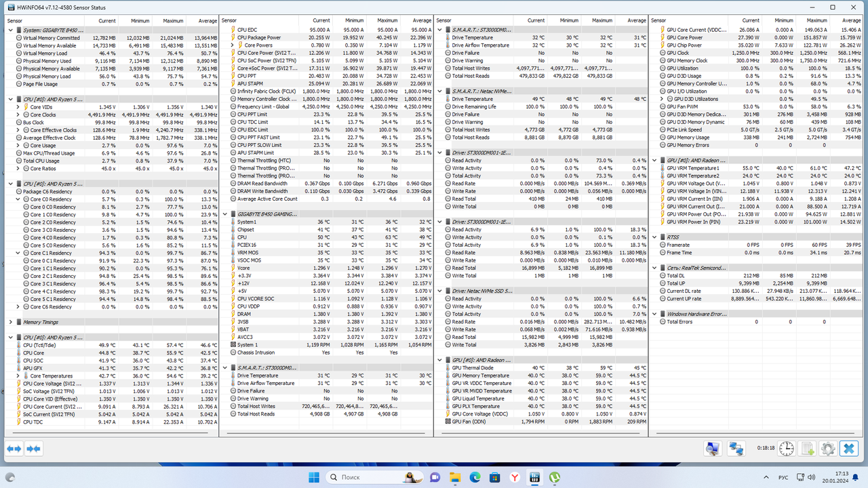Click the icon beside Chassis Intrusion
The image size is (868, 488).
(233, 352)
